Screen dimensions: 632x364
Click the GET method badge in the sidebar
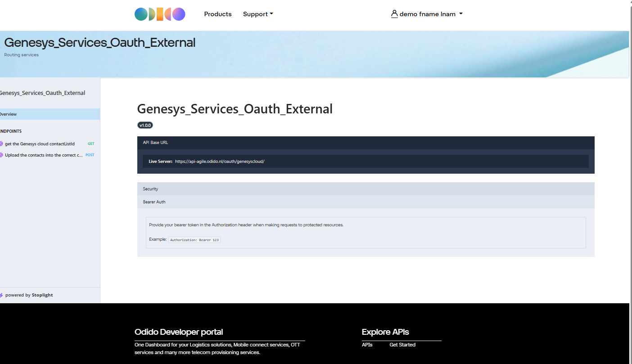[91, 144]
